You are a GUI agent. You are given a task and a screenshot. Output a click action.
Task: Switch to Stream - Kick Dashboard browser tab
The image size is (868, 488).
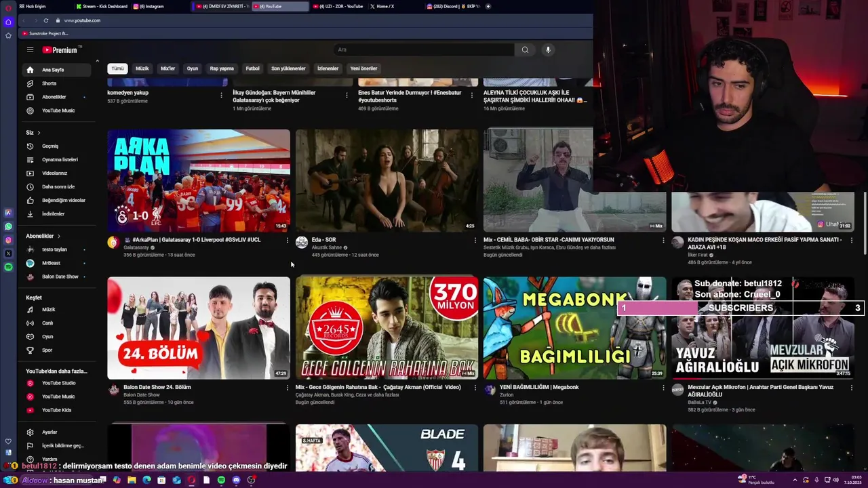coord(102,6)
